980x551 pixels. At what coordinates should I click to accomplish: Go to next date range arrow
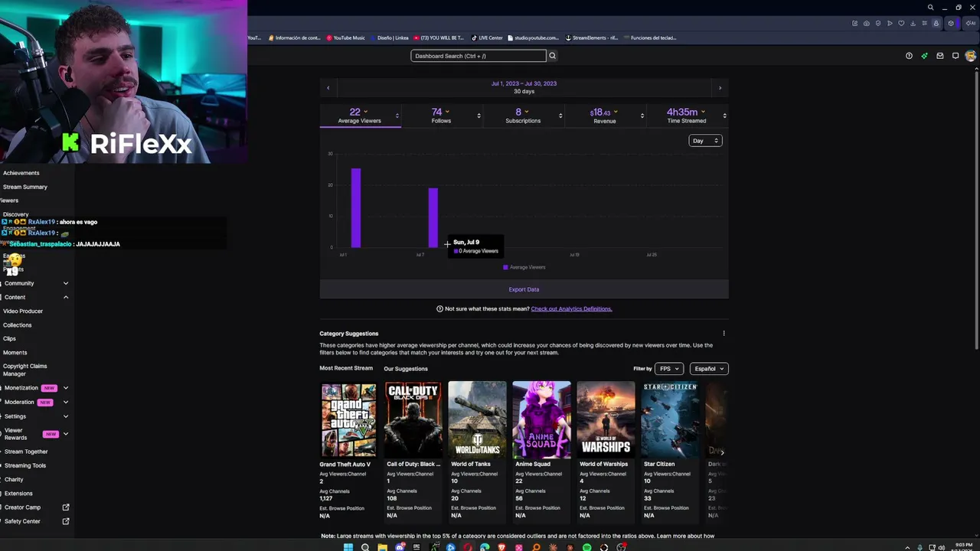click(720, 88)
